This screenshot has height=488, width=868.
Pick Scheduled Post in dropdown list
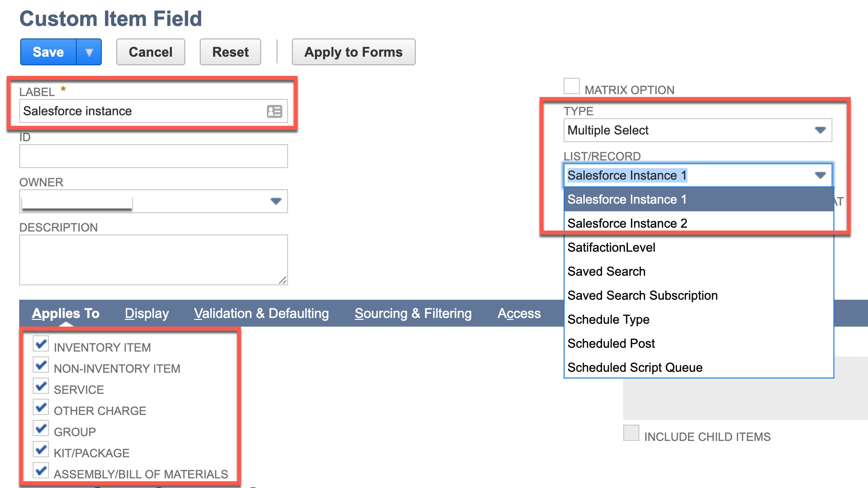[x=699, y=343]
